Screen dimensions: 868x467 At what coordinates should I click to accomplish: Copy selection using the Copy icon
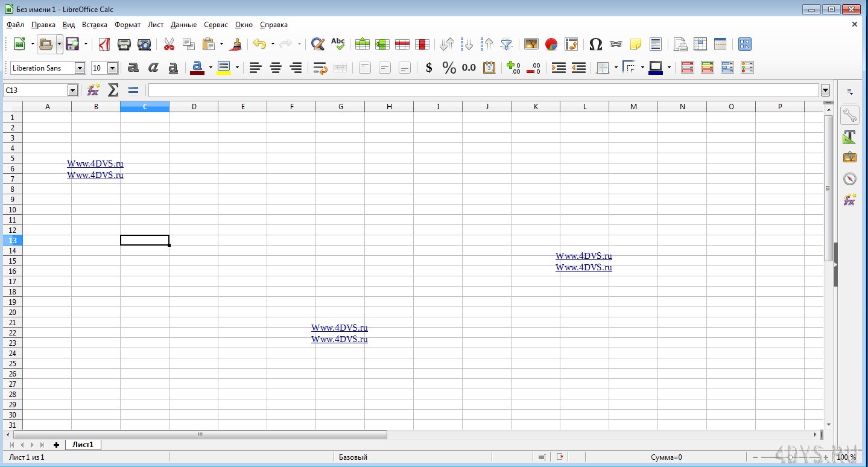pos(189,44)
